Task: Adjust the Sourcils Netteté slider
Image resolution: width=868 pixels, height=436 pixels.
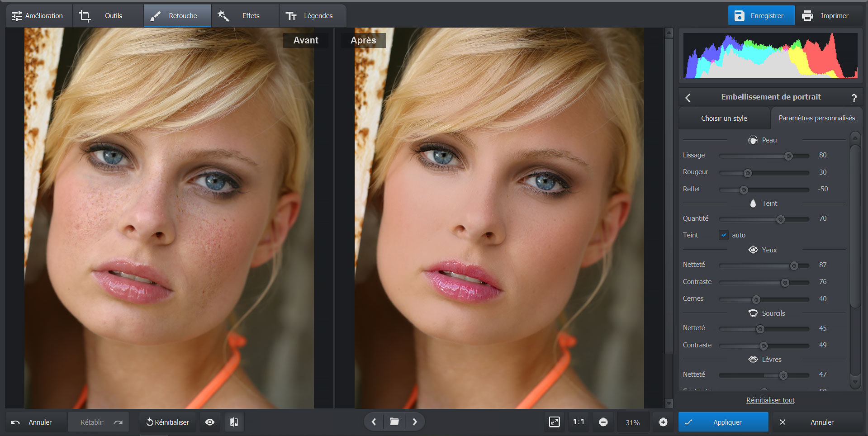Action: coord(764,329)
